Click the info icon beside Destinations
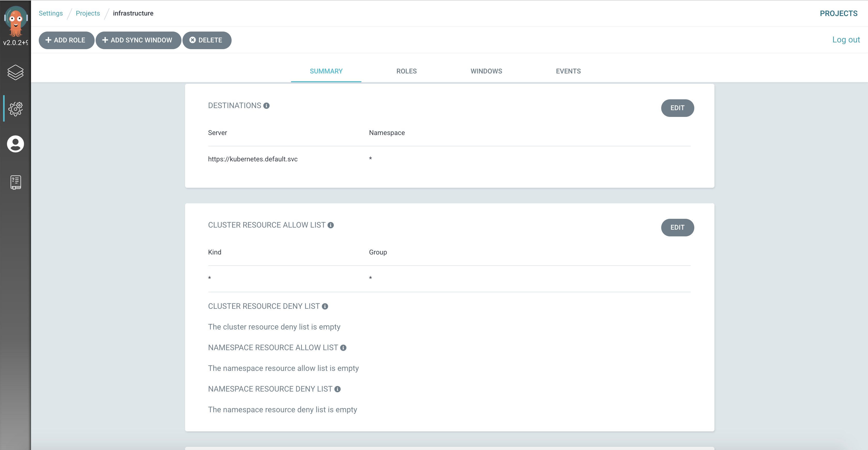Screen dimensions: 868x450 click(267, 106)
